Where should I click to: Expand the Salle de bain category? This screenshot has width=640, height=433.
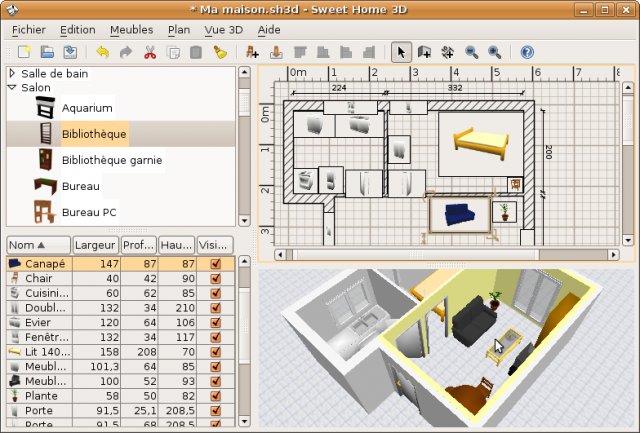pyautogui.click(x=12, y=73)
